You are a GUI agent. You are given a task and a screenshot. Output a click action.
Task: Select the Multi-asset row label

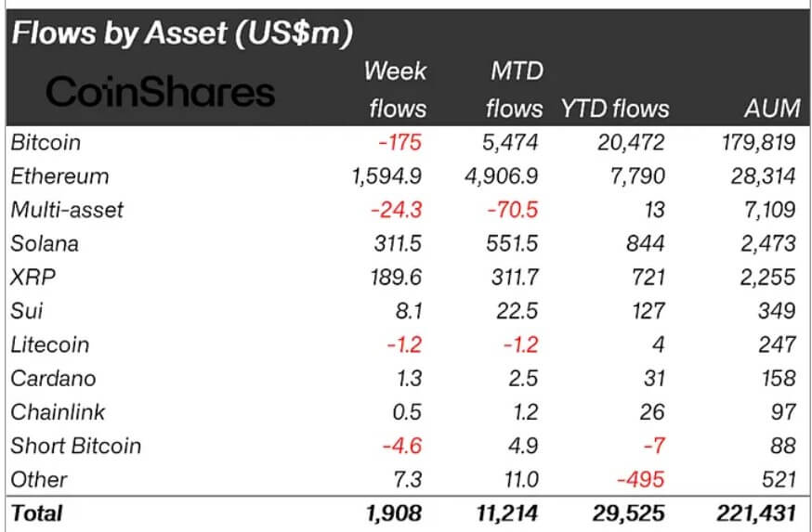67,210
